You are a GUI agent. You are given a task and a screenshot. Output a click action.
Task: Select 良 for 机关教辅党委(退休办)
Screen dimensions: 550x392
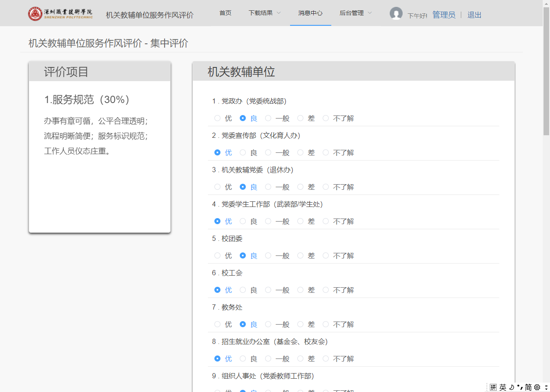(x=243, y=187)
